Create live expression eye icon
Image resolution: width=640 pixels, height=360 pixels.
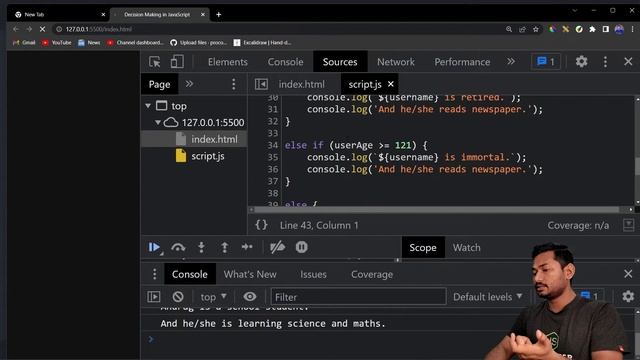[249, 297]
